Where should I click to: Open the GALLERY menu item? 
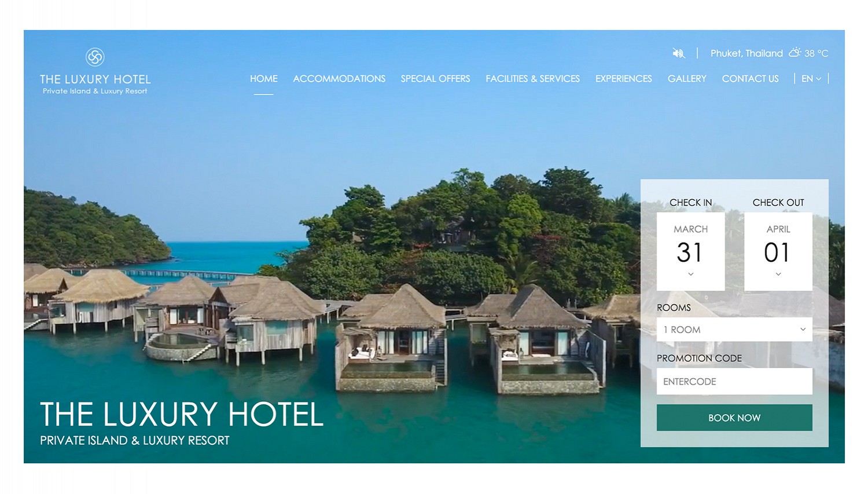687,79
